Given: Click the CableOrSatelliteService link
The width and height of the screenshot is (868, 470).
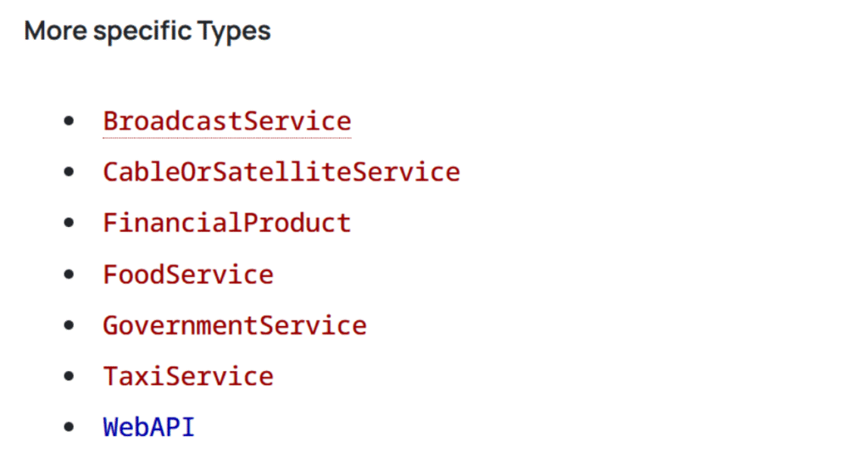Looking at the screenshot, I should tap(281, 172).
